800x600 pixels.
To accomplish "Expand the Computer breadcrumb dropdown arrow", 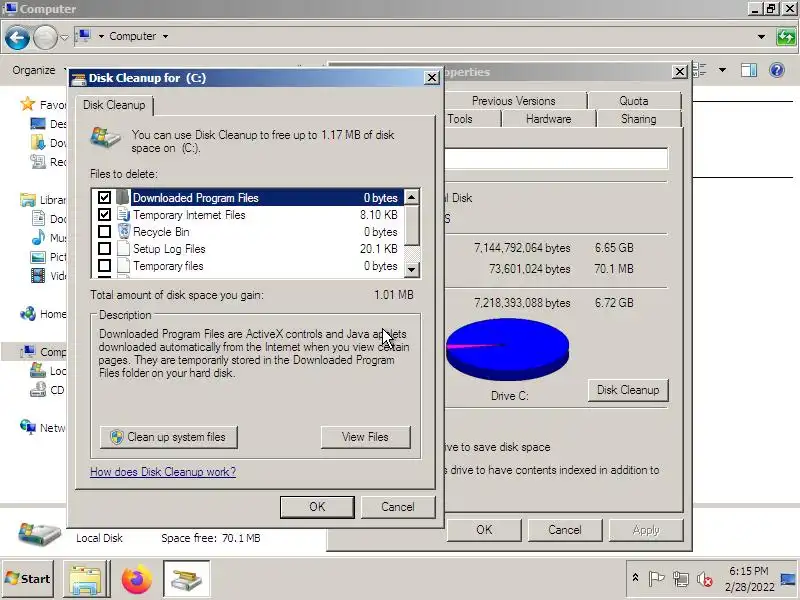I will click(165, 36).
